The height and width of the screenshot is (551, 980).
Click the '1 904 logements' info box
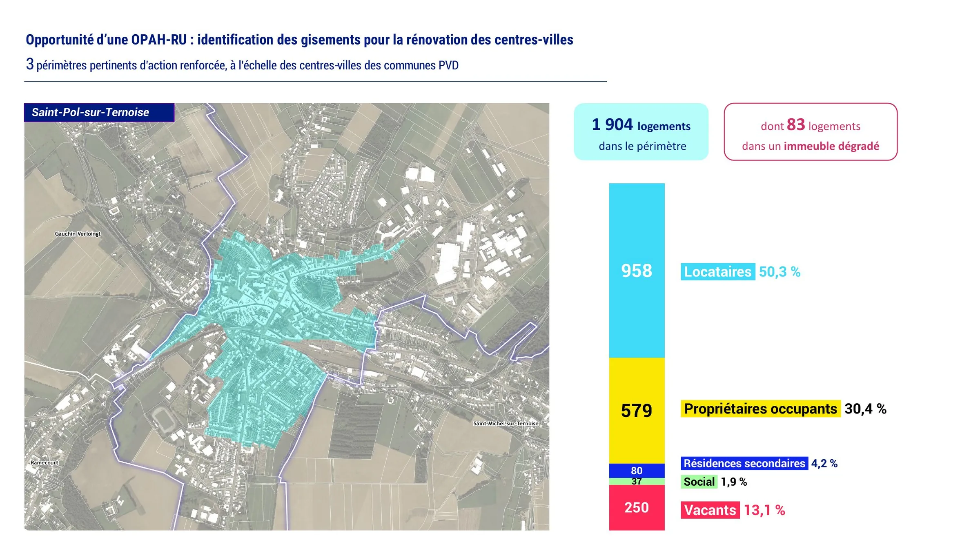click(641, 131)
